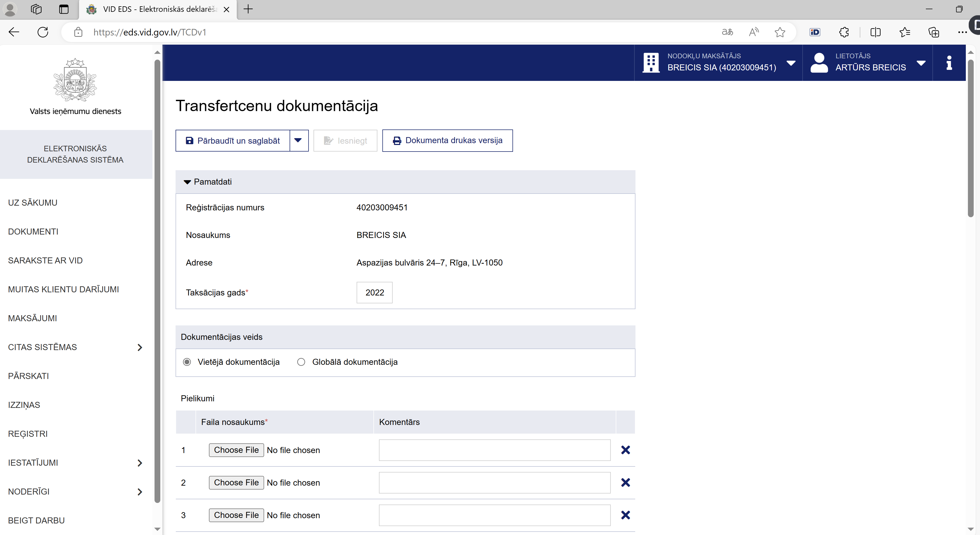Open DOKUMENTI menu item

33,232
